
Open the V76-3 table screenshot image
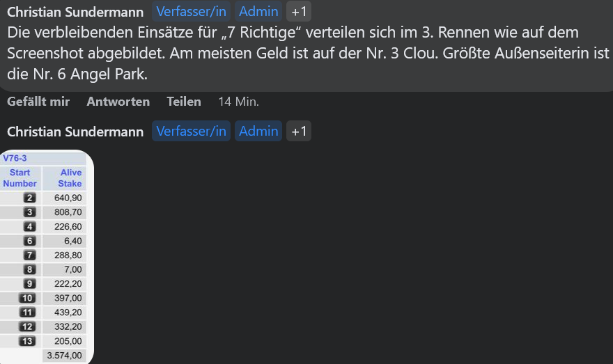tap(47, 257)
